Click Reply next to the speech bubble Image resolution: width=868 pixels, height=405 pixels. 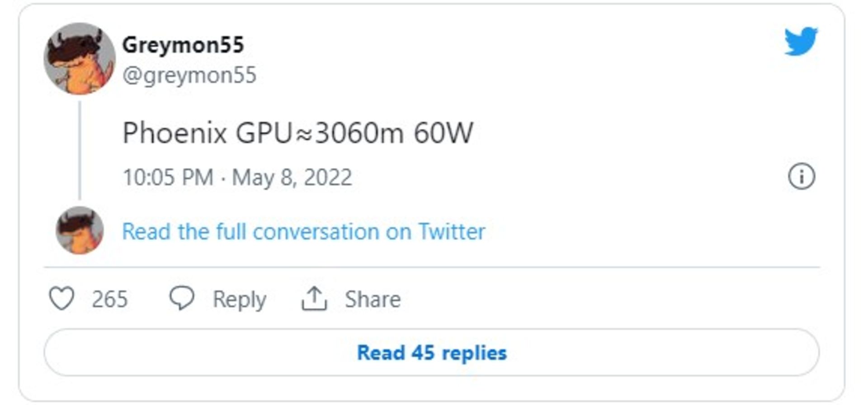click(239, 298)
